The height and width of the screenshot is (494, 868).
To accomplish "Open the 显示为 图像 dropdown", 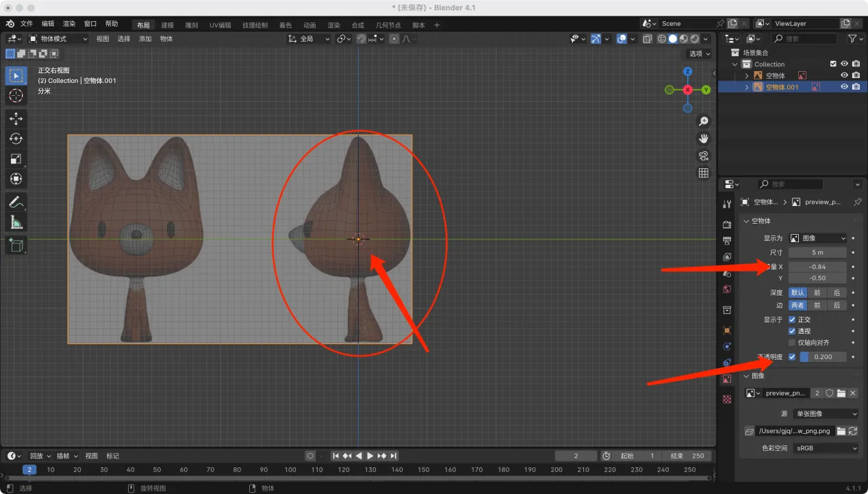I will tap(818, 238).
